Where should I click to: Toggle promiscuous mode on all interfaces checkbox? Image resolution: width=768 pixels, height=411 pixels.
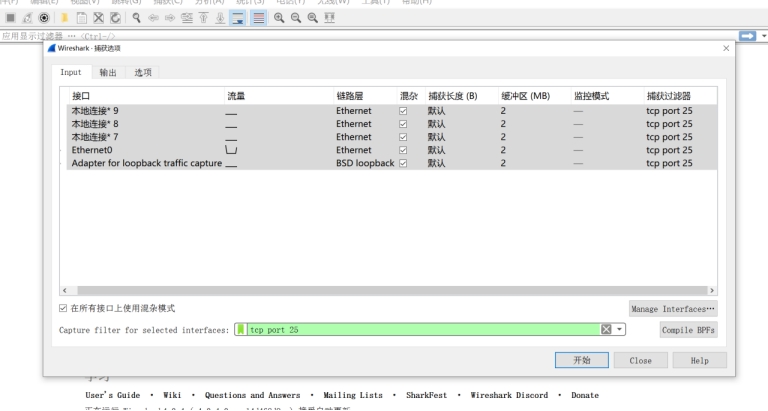(x=65, y=308)
